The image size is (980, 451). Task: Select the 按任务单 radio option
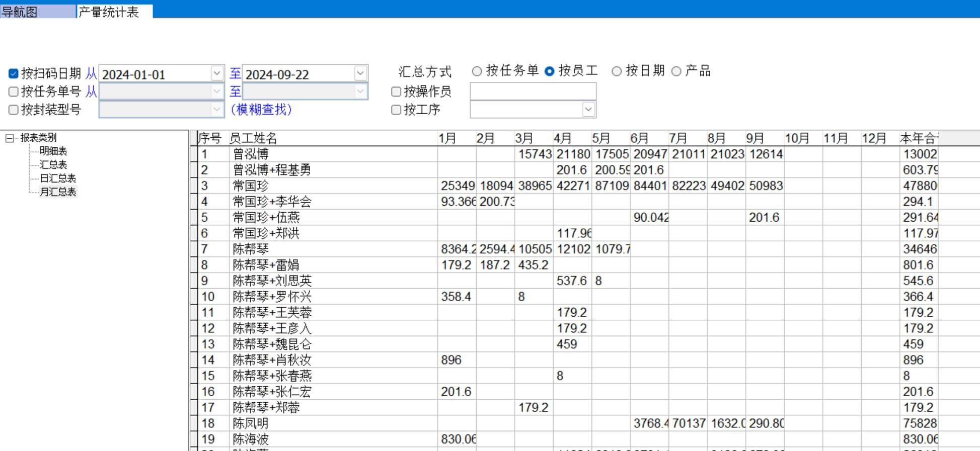(x=477, y=71)
